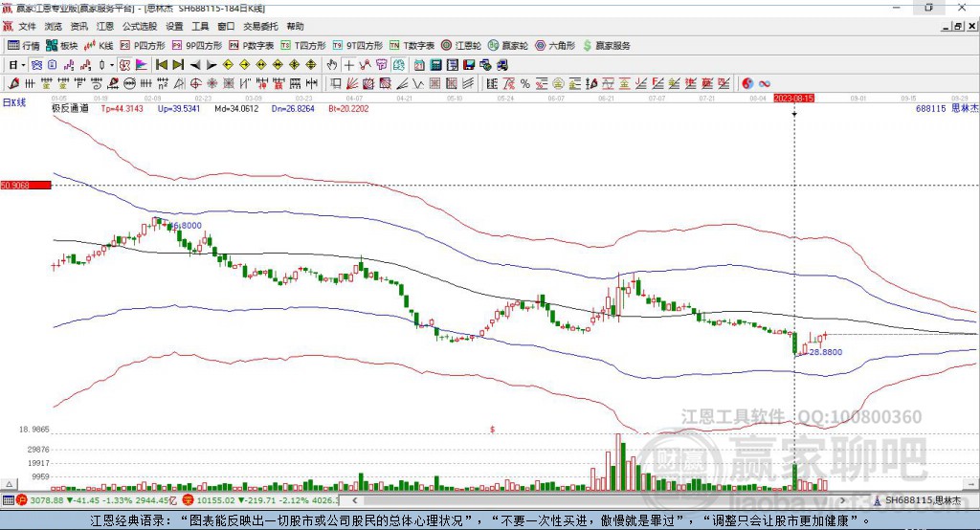Viewport: 980px width, 530px height.
Task: Select the Gann fan lines tool
Action: [352, 84]
